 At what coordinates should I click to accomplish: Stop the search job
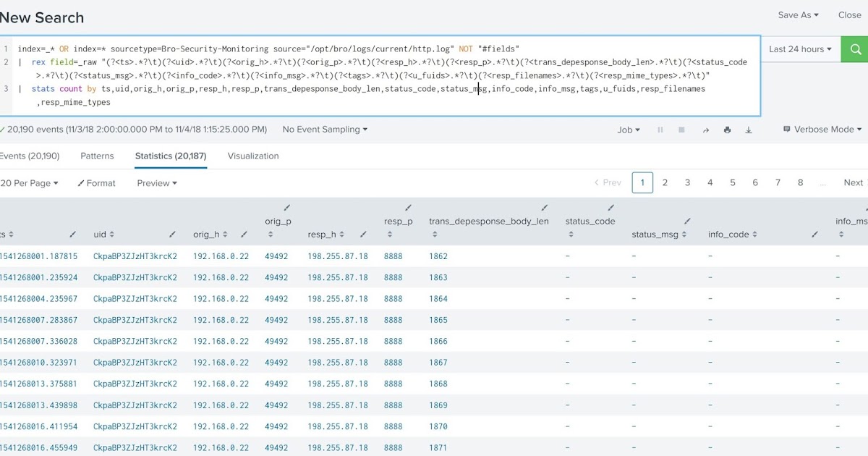tap(681, 130)
